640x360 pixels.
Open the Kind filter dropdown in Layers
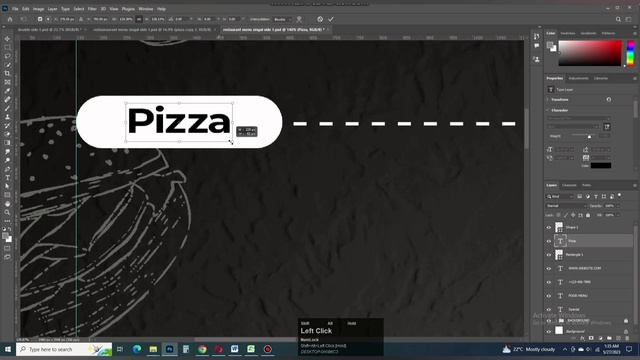click(x=560, y=196)
